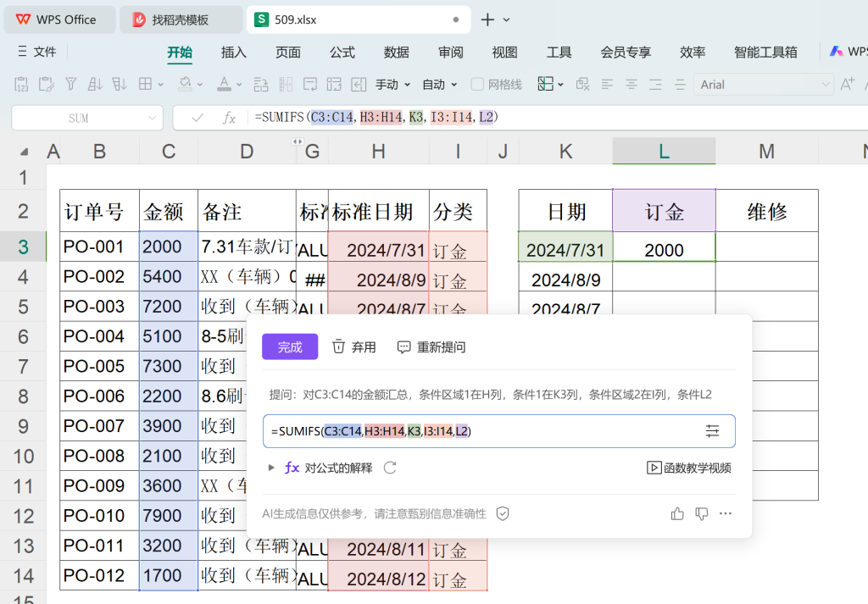Click the shield verification icon
Screen dimensions: 868x604
click(503, 514)
